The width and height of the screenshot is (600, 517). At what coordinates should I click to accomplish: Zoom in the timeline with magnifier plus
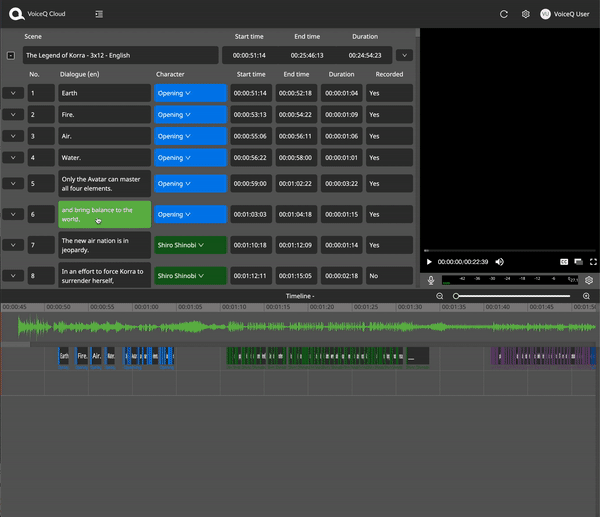(586, 296)
